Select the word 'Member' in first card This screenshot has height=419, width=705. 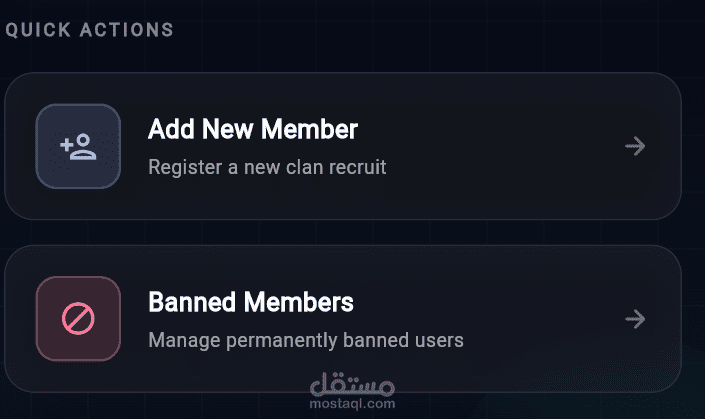312,129
